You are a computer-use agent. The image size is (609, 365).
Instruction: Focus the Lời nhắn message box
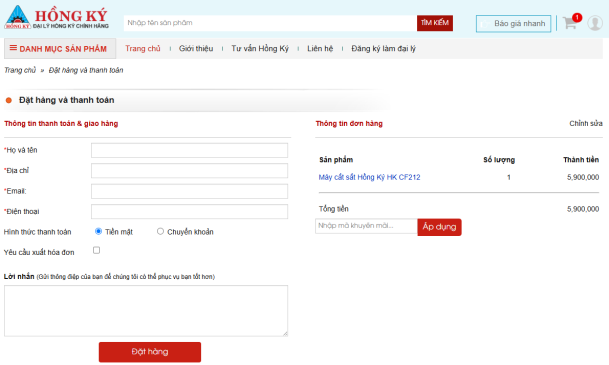146,311
